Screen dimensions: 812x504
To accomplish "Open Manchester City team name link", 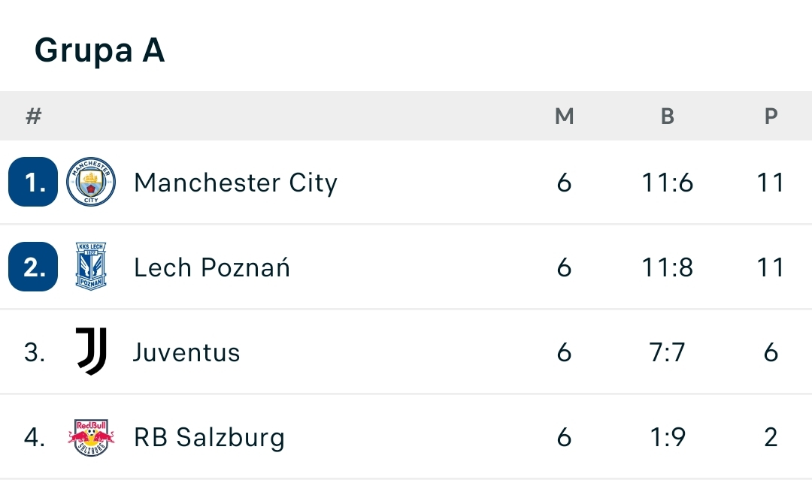I will [x=235, y=183].
